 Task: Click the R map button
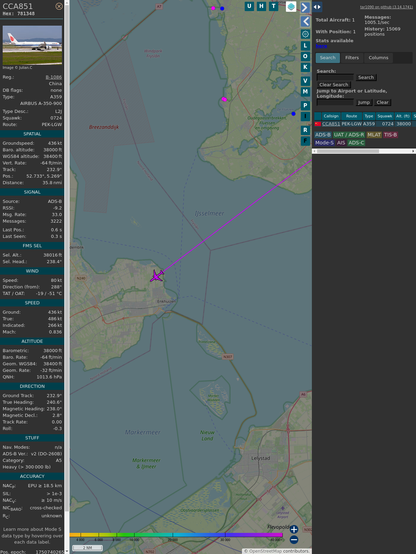[305, 130]
